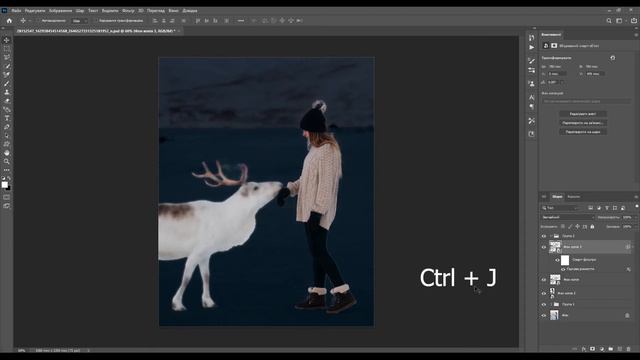This screenshot has width=640, height=360.
Task: Open the layer filter type dropdown
Action: click(x=561, y=208)
